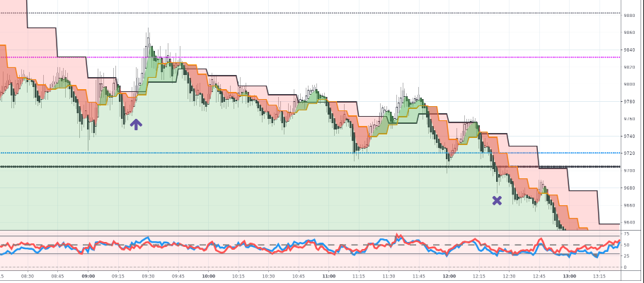Click the oscillator 0 scale label
644x283 pixels.
coord(625,267)
